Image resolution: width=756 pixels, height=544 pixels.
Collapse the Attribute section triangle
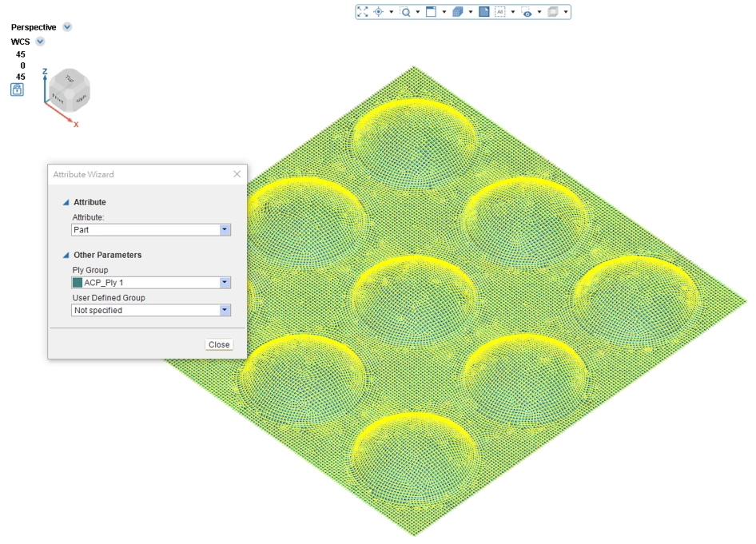pos(66,202)
